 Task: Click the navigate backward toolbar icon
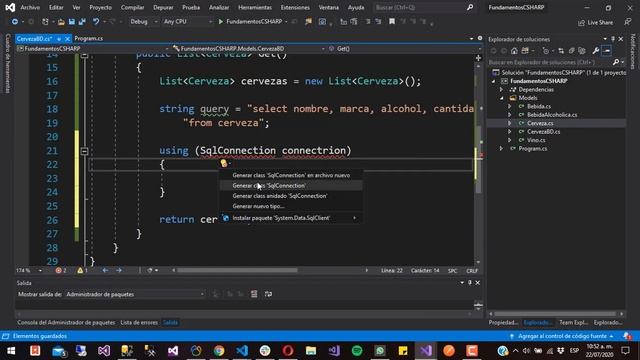point(15,22)
